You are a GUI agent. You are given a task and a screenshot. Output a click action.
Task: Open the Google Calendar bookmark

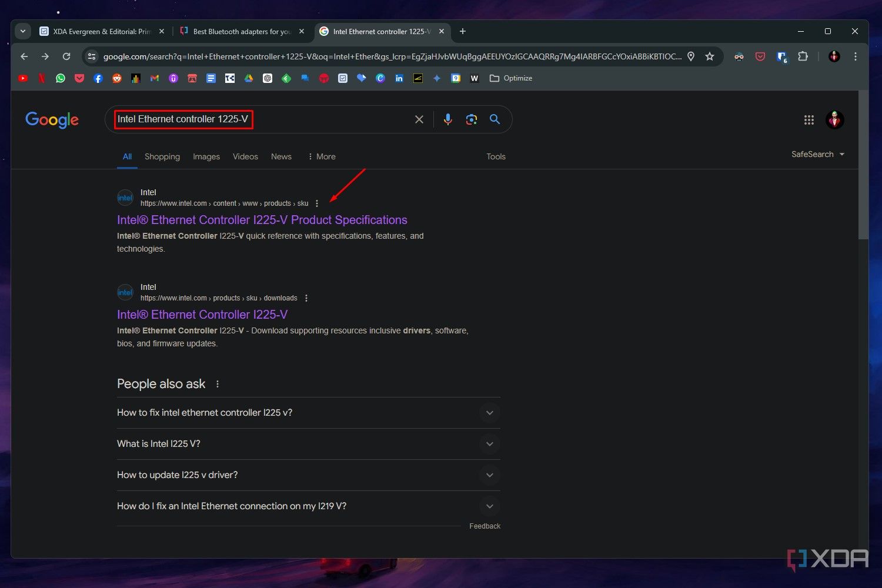coord(456,78)
